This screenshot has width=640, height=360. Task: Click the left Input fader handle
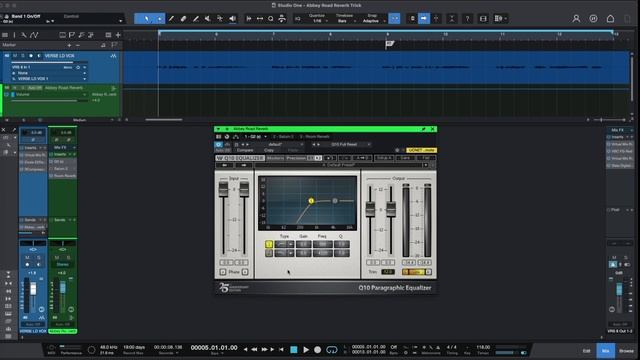coord(223,189)
